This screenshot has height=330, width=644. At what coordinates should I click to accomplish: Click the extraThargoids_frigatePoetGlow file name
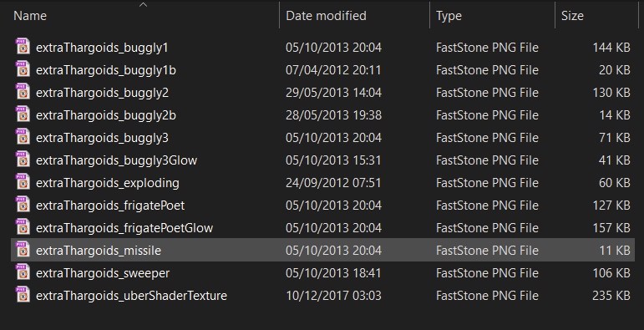click(x=124, y=228)
